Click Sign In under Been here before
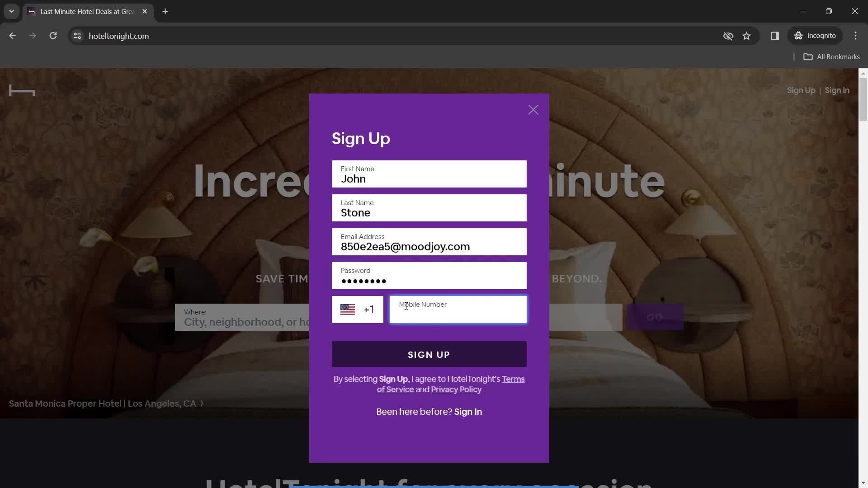 [x=468, y=412]
